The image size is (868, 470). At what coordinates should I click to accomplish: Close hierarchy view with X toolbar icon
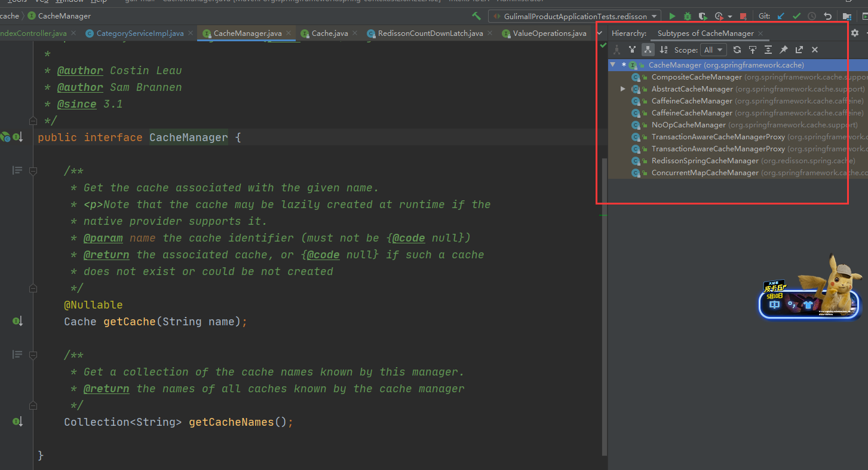pyautogui.click(x=815, y=50)
